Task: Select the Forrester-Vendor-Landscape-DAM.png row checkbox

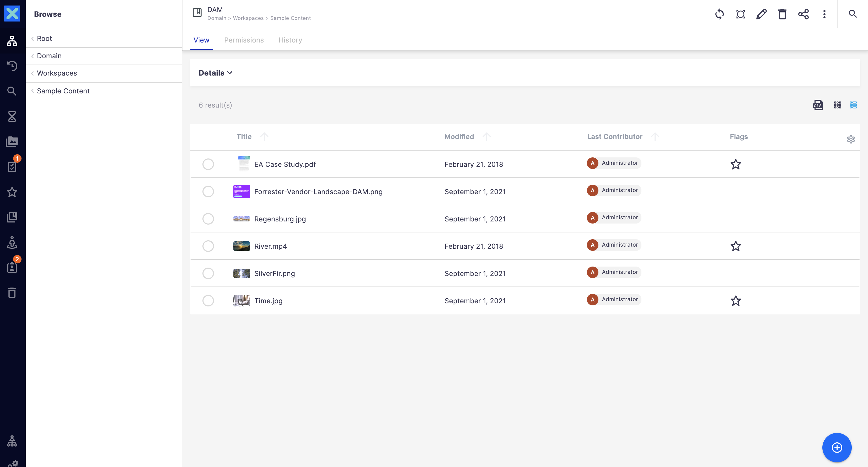Action: (x=208, y=192)
